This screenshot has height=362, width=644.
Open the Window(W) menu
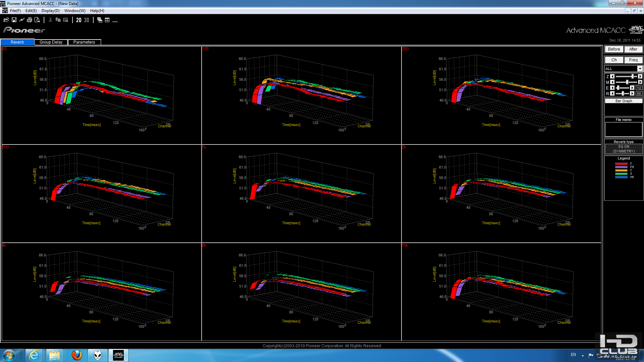click(x=75, y=11)
